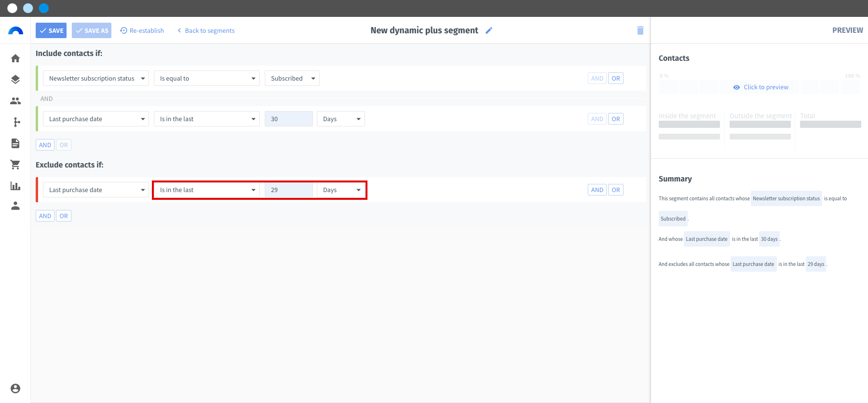
Task: Click AND button below include conditions
Action: click(45, 145)
